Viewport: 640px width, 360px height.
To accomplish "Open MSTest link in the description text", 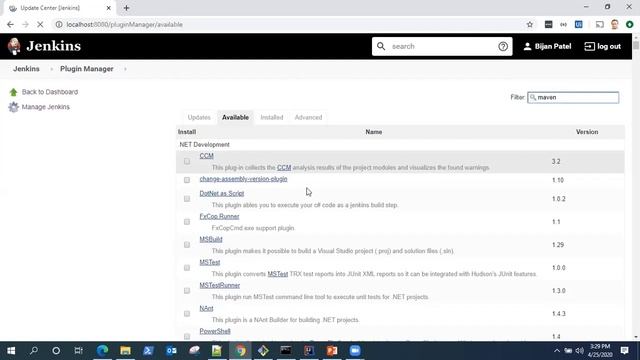I will (278, 274).
